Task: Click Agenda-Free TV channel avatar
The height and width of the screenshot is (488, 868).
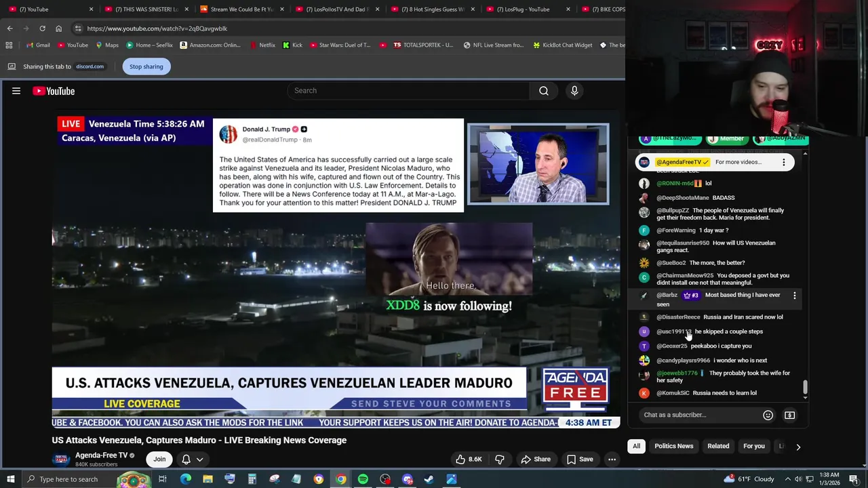Action: [x=61, y=460]
